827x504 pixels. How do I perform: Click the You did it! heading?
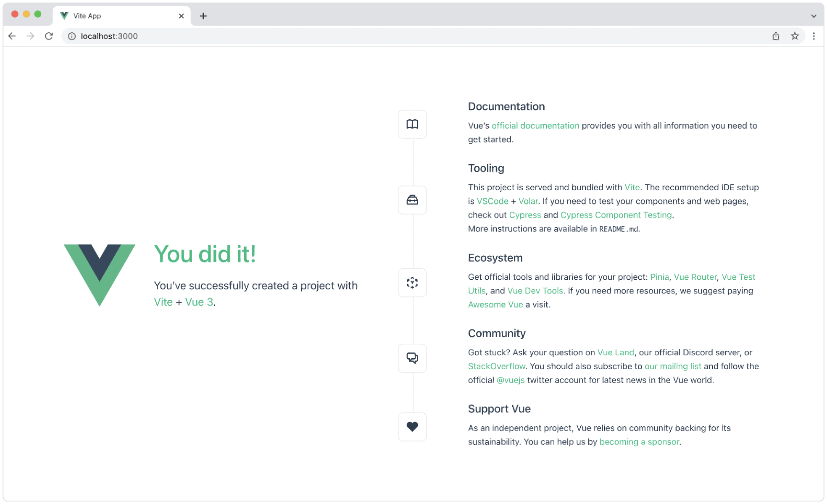point(205,254)
